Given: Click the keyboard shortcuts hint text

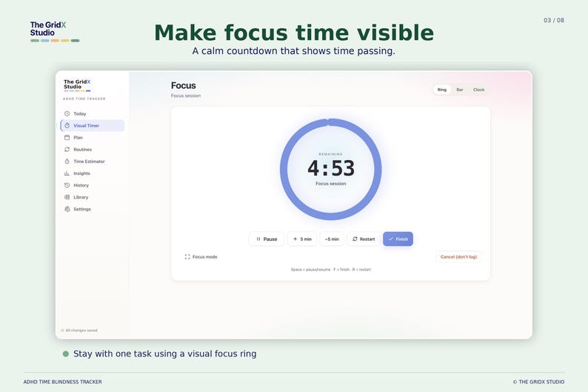Looking at the screenshot, I should (x=331, y=269).
